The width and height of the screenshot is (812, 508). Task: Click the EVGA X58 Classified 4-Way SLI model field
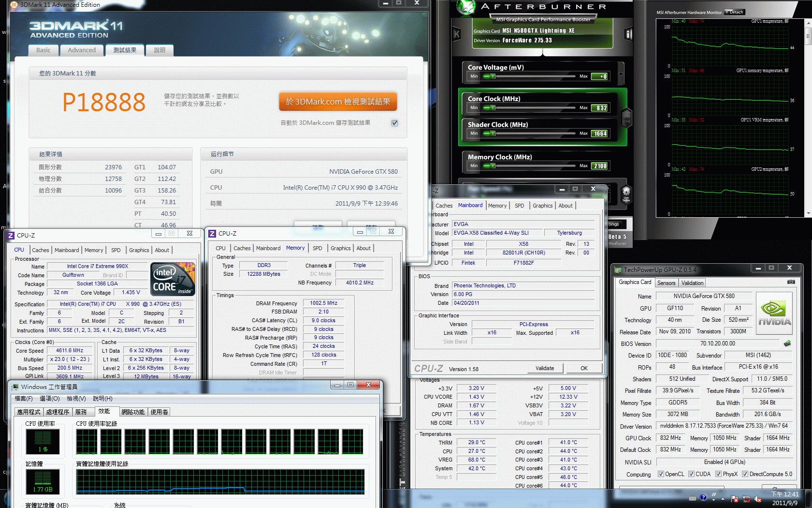497,233
